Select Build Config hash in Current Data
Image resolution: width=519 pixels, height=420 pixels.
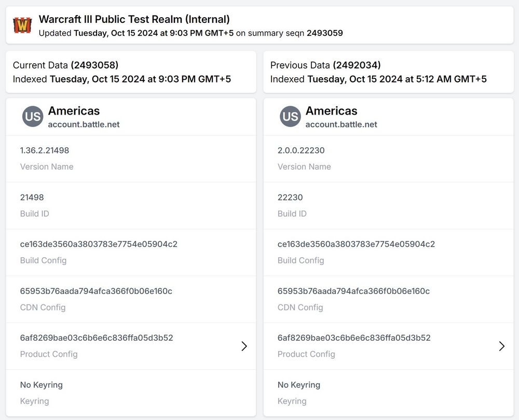coord(99,244)
